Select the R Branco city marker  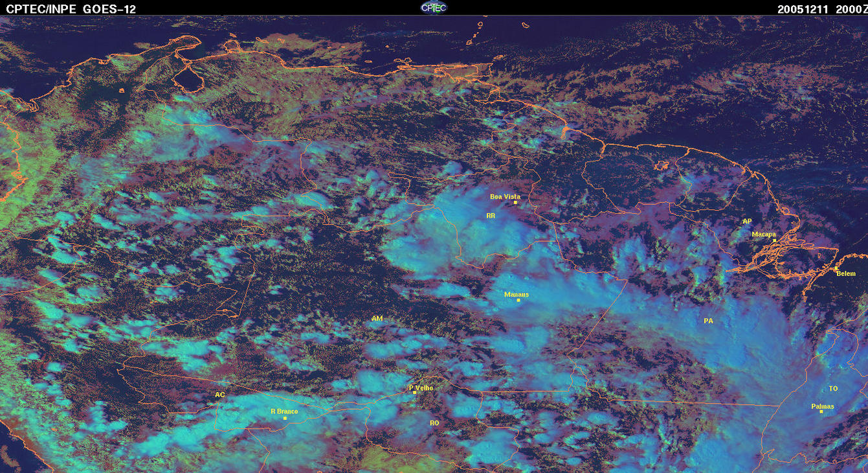point(285,418)
